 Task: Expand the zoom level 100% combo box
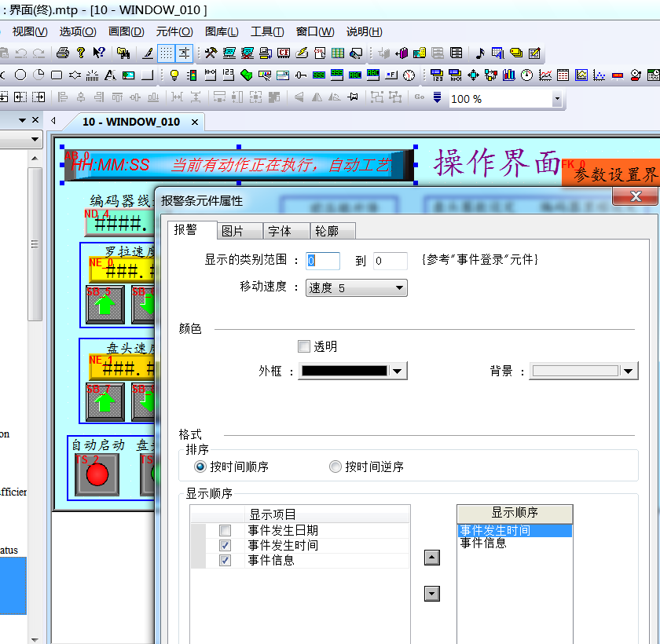558,99
